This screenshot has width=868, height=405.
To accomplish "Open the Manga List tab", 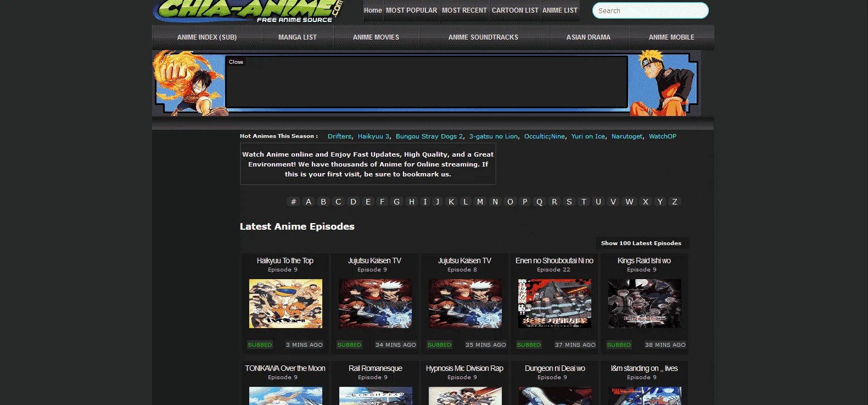I will (298, 37).
